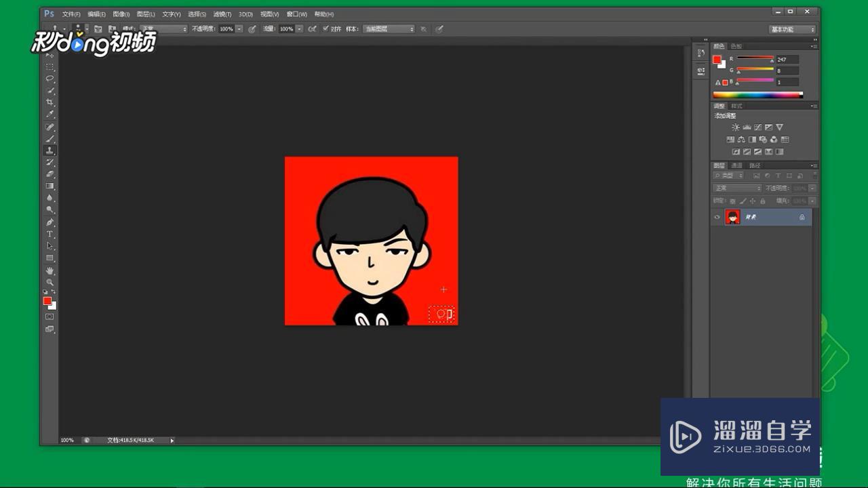The width and height of the screenshot is (868, 488).
Task: Open flow 100% dropdown arrow in options bar
Action: point(300,29)
